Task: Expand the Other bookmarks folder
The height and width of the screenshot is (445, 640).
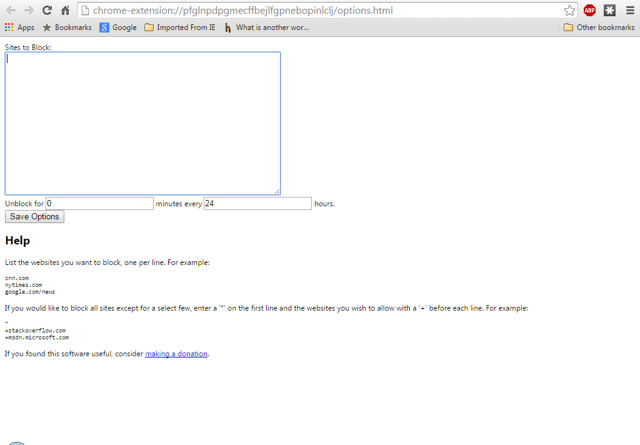Action: (x=599, y=28)
